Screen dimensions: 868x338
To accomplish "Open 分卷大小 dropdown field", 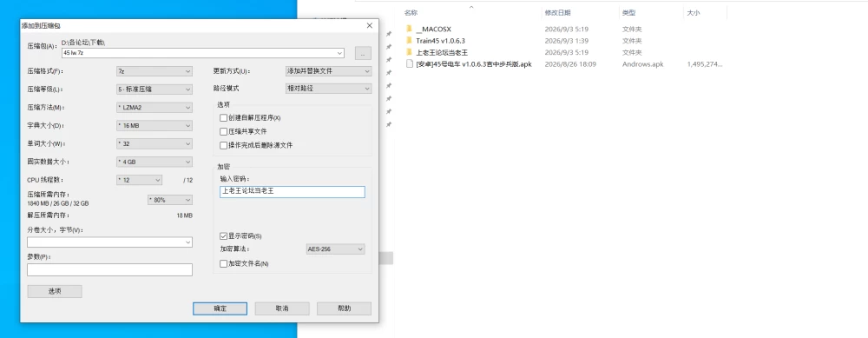I will pos(109,242).
